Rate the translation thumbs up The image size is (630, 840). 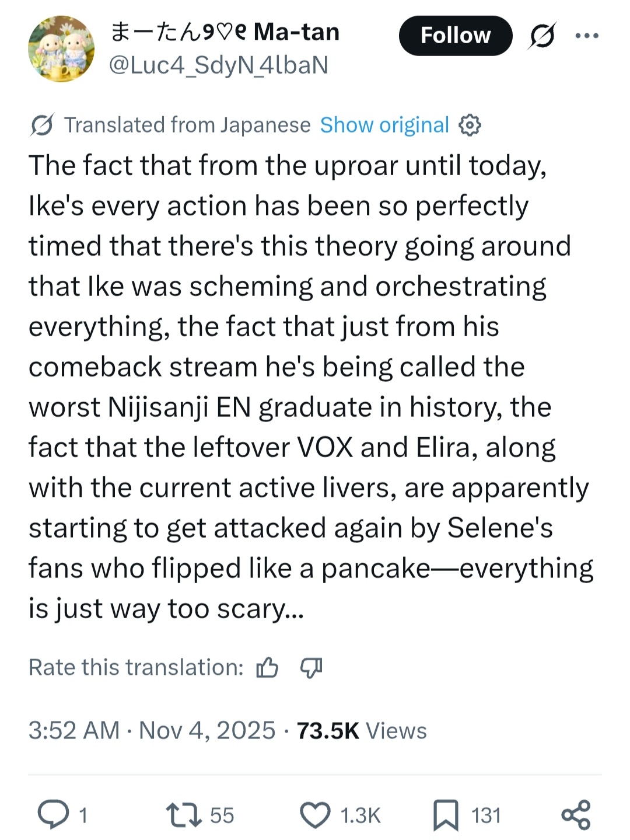[267, 667]
